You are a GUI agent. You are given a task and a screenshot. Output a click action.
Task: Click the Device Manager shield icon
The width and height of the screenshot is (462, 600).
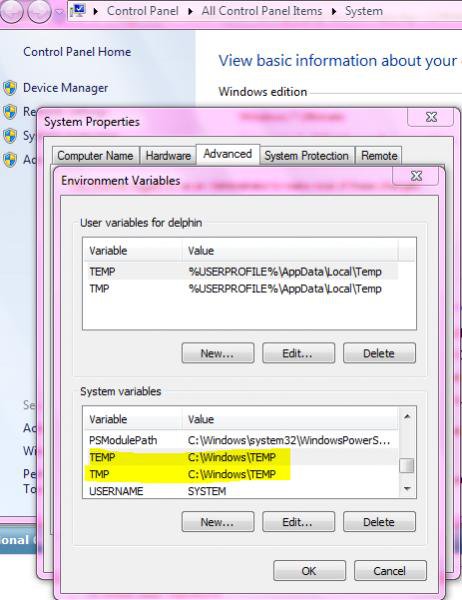[10, 88]
